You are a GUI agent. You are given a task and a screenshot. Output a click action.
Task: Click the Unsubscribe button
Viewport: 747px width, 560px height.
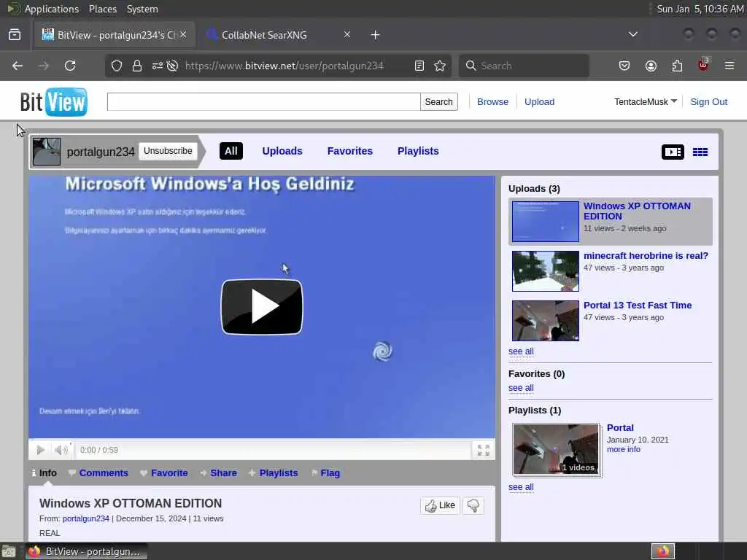click(169, 151)
